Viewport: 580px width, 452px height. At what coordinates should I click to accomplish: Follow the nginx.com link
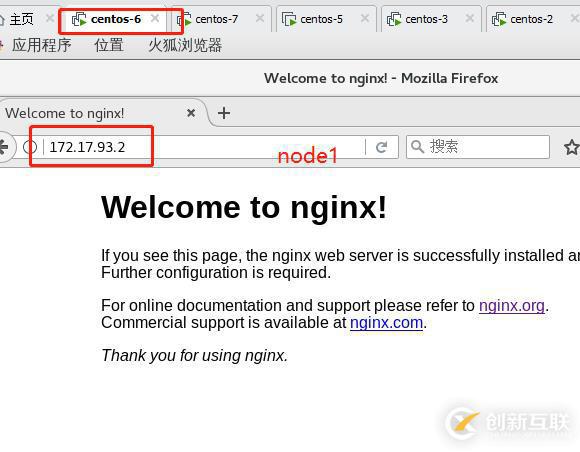pos(386,323)
